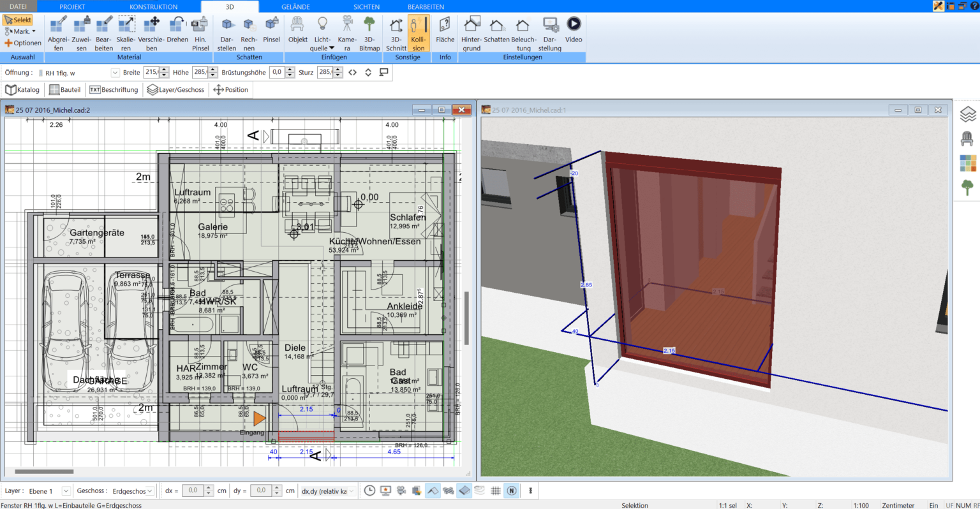
Task: Click the 2D plan horizontal scrollbar
Action: 44,472
